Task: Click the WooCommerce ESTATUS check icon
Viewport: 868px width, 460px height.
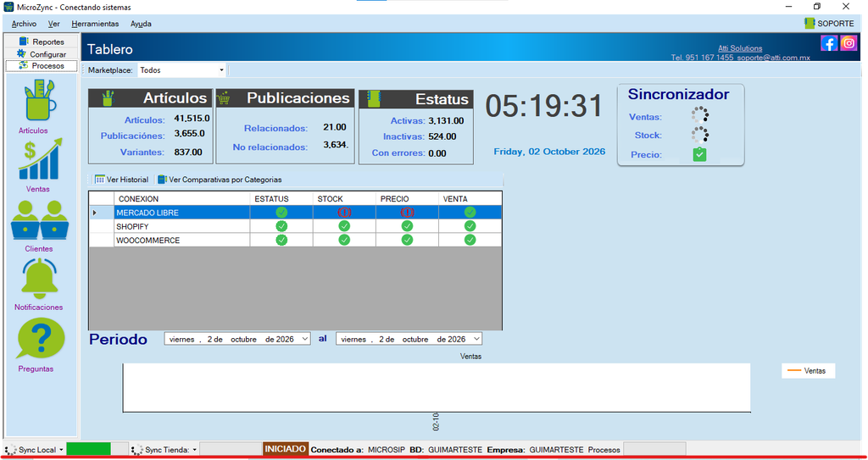Action: 281,240
